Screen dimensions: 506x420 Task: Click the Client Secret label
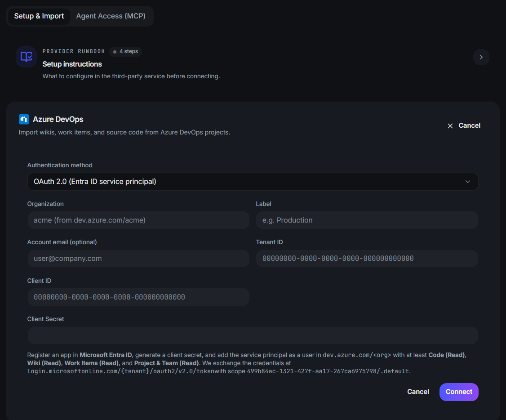tap(45, 319)
